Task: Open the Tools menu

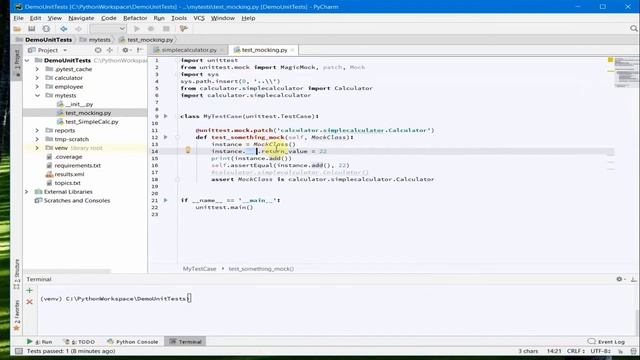Action: point(179,18)
